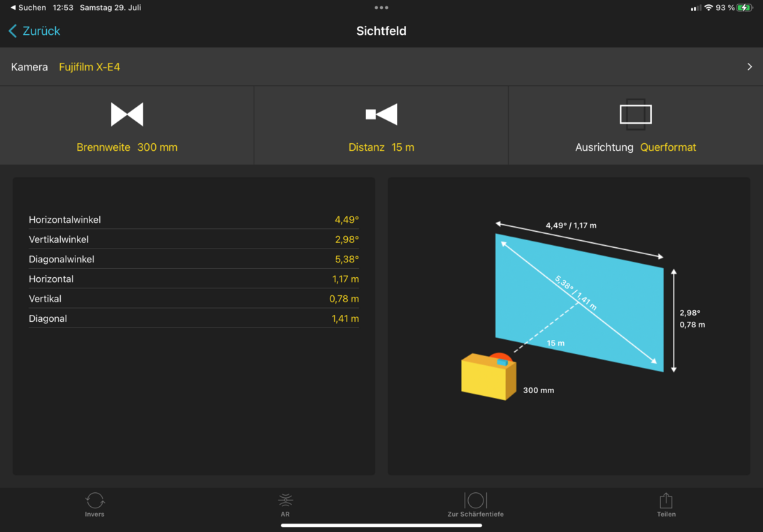This screenshot has height=532, width=763.
Task: Tap the distance camera icon
Action: [381, 114]
